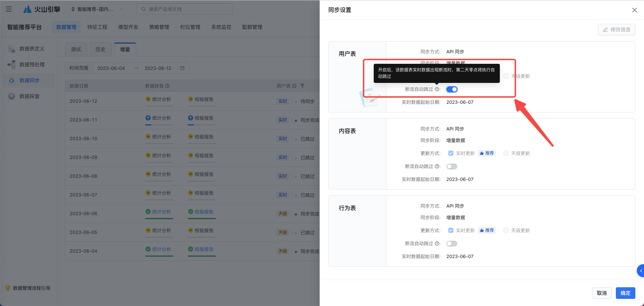Check 天级更新 checkbox in 用户表
The image size is (644, 306).
pos(506,76)
